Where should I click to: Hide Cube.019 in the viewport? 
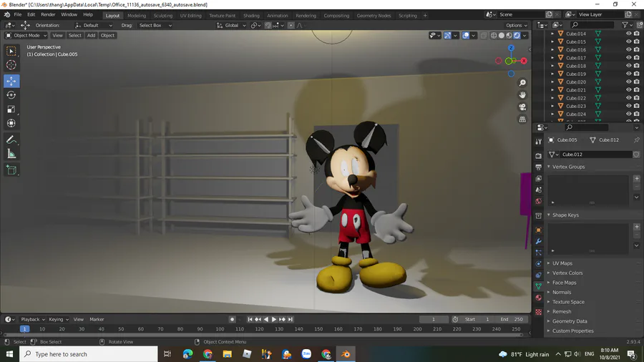[628, 74]
